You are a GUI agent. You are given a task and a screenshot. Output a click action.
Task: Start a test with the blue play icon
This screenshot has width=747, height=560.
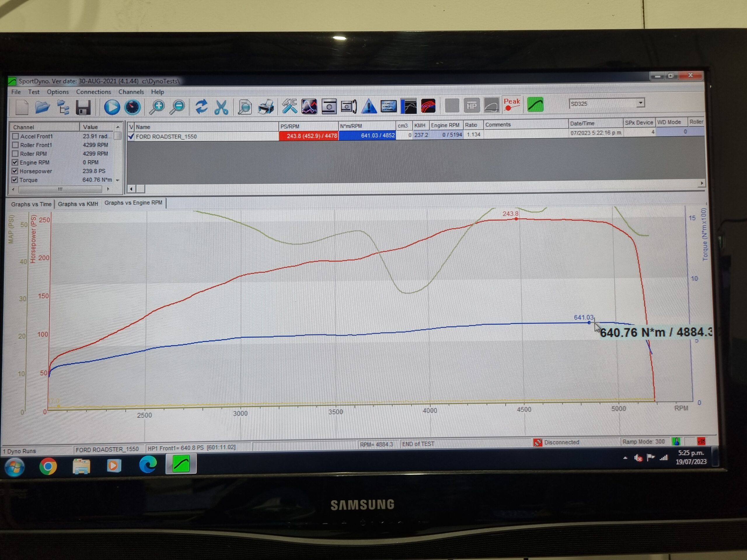coord(112,107)
